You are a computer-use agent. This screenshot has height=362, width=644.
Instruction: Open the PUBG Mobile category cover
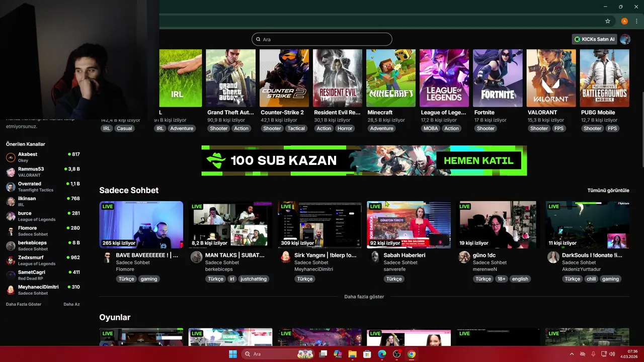pyautogui.click(x=604, y=78)
